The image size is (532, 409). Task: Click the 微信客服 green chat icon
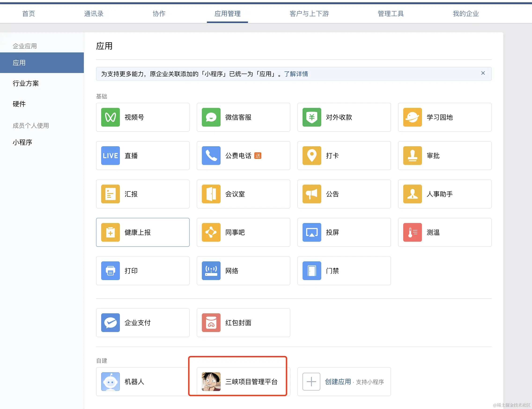coord(211,117)
